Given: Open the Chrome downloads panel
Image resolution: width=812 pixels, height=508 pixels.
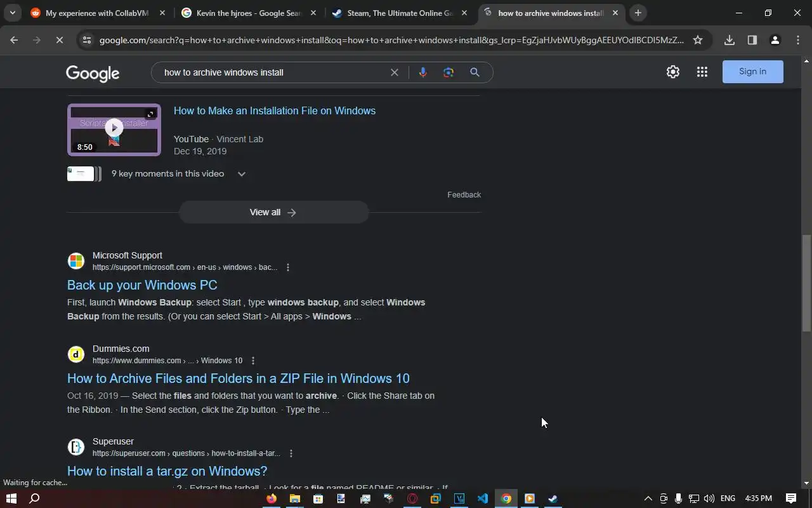Looking at the screenshot, I should 730,40.
